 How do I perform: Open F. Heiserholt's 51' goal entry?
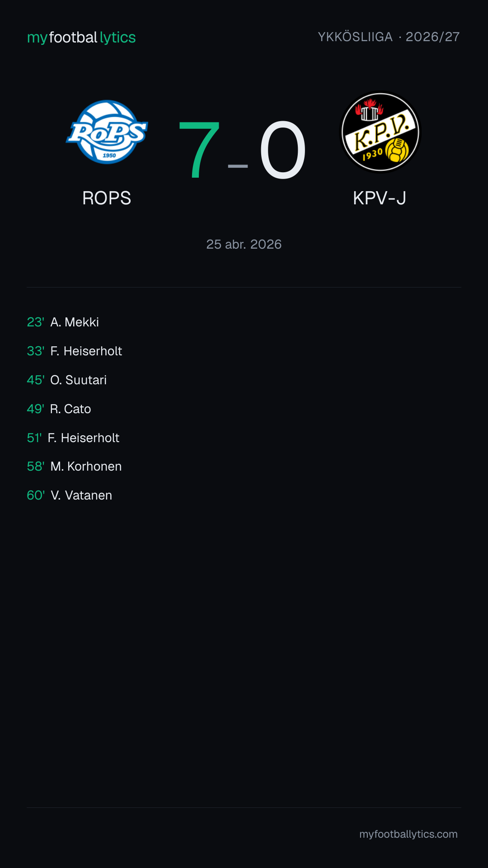click(73, 438)
